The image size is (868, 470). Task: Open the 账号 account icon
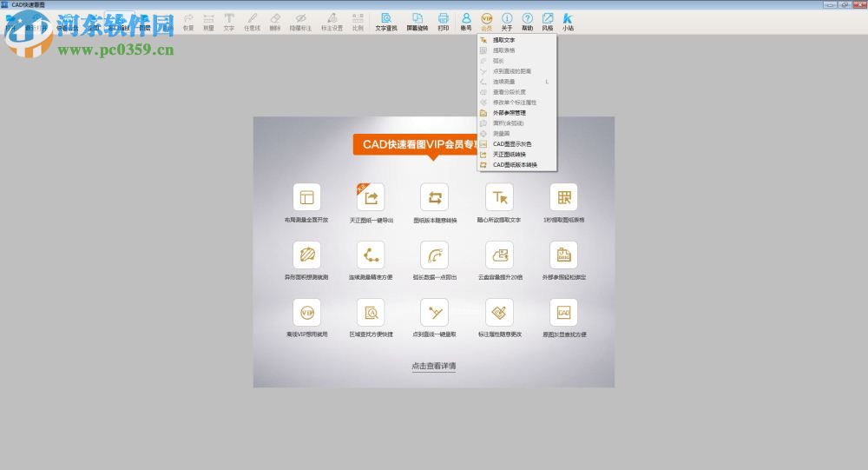[466, 22]
